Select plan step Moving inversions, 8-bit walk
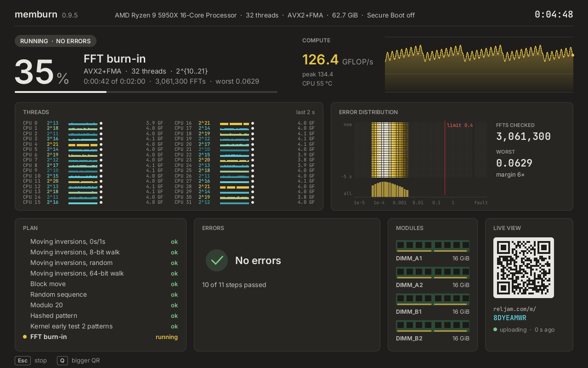588x368 pixels. (101, 252)
